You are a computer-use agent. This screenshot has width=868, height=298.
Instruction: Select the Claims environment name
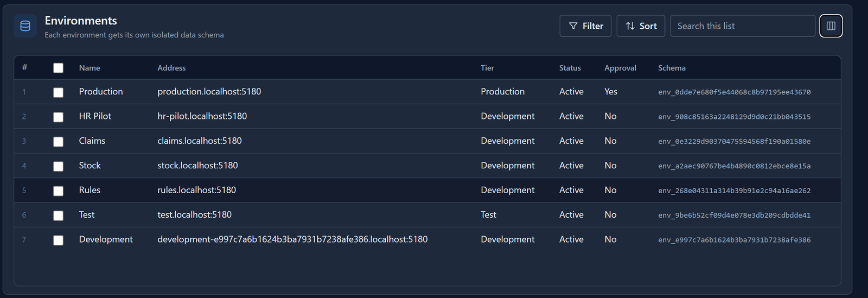pos(92,141)
